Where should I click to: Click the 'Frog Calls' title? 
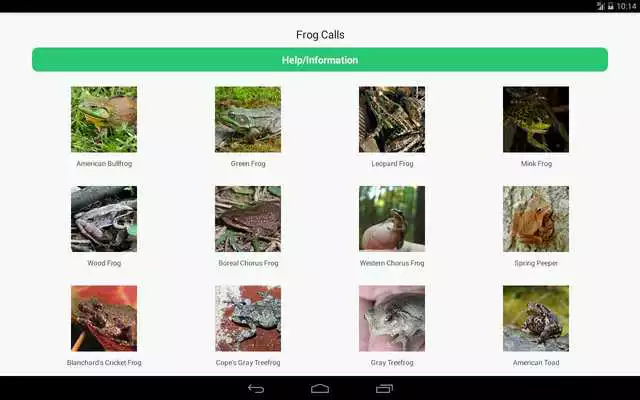coord(320,35)
